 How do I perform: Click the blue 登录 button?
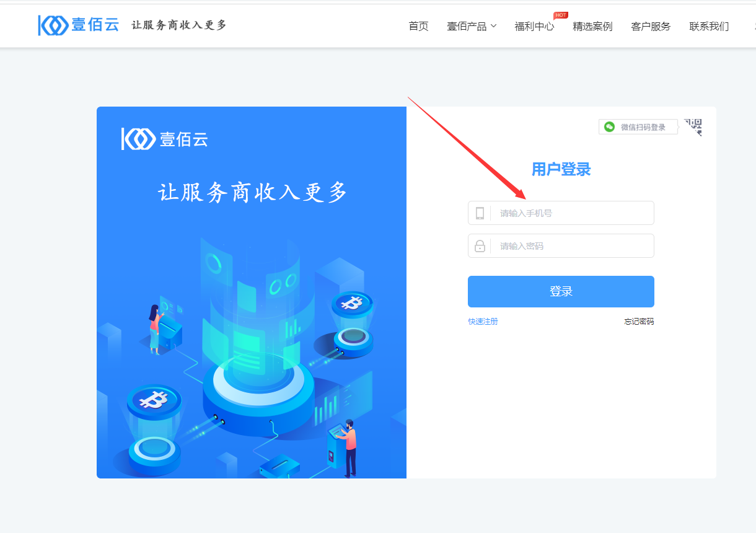coord(561,291)
